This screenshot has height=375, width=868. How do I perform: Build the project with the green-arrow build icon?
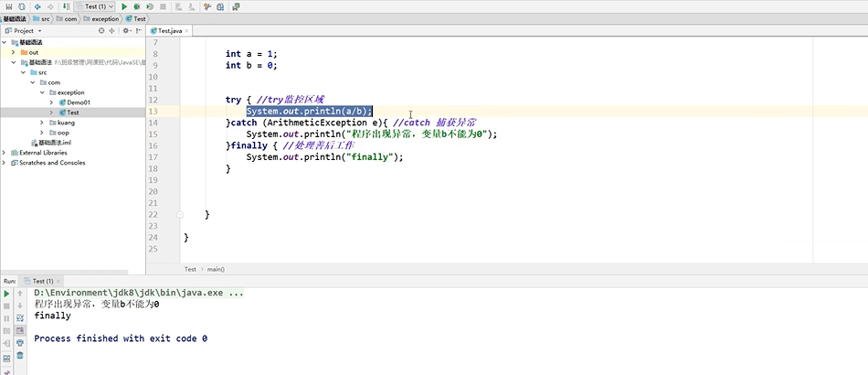pos(67,6)
